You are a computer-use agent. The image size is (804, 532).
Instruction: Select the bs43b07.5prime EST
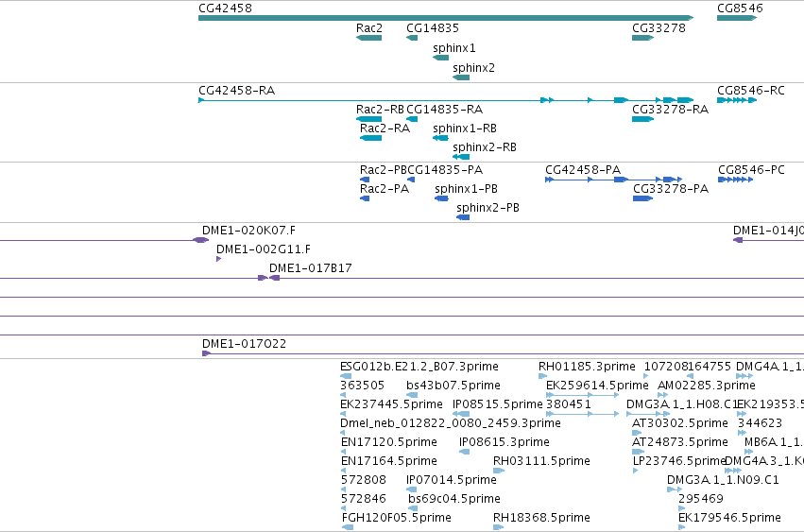pos(412,395)
